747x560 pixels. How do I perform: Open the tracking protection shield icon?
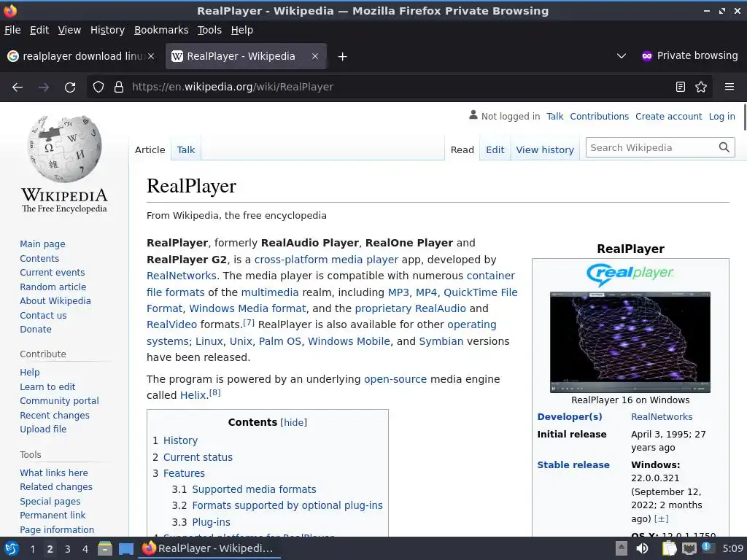98,87
